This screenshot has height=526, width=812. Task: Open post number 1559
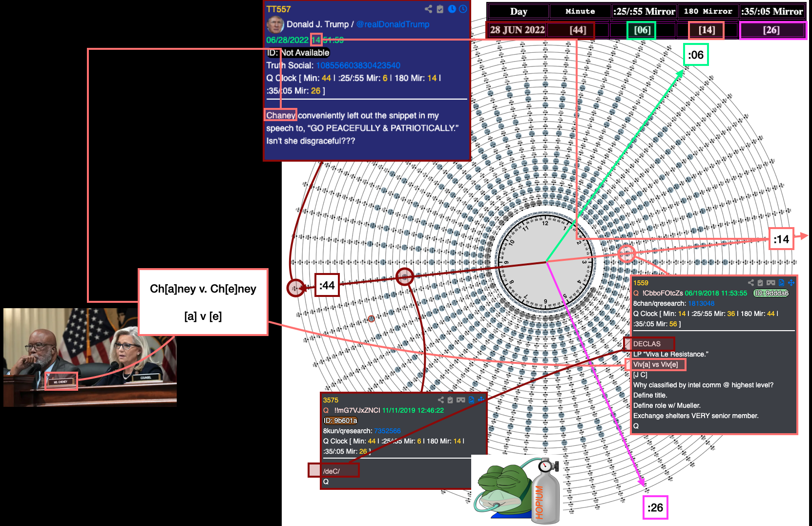641,283
